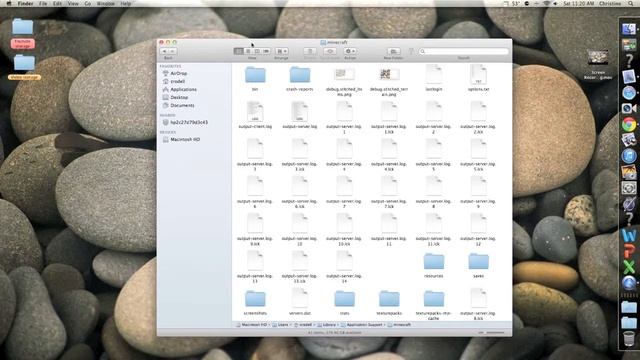Open the texturepacks folder
The height and width of the screenshot is (360, 640).
389,299
